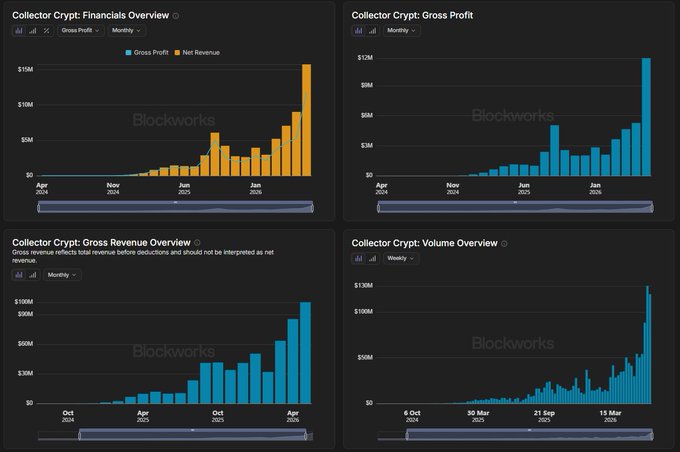Screen dimensions: 680x452
Task: Click the $9M axis label
Action: (x=367, y=85)
